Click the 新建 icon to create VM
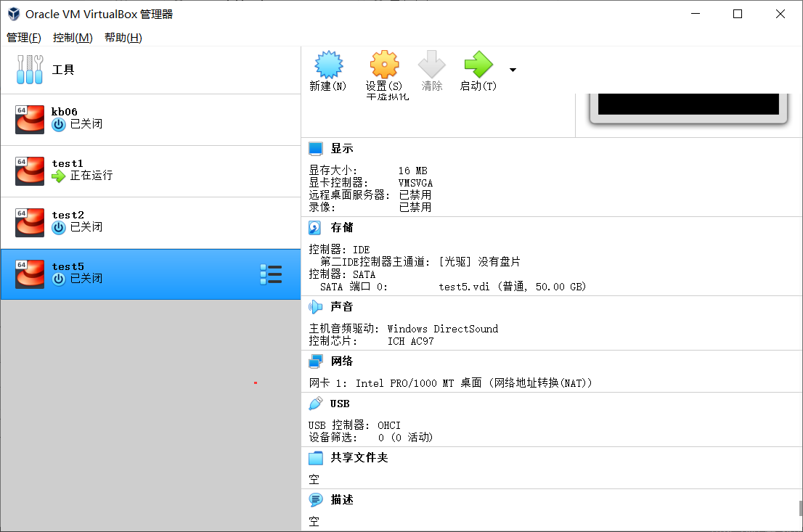Image resolution: width=803 pixels, height=532 pixels. (328, 69)
